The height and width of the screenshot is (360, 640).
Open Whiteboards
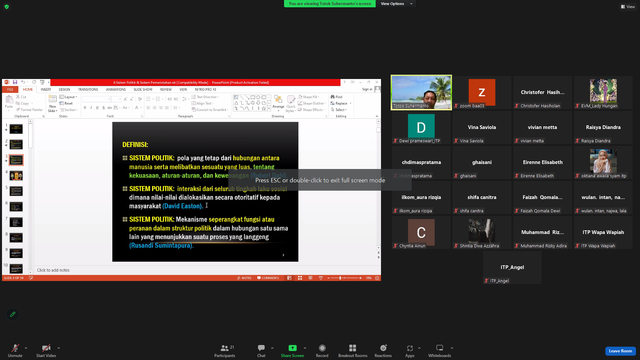tap(440, 350)
